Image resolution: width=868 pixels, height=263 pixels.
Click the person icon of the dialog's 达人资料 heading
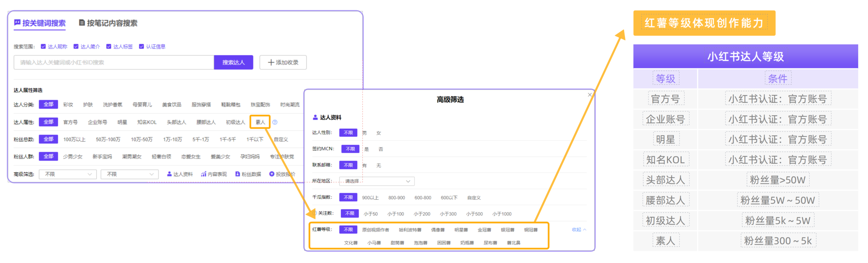coord(315,117)
